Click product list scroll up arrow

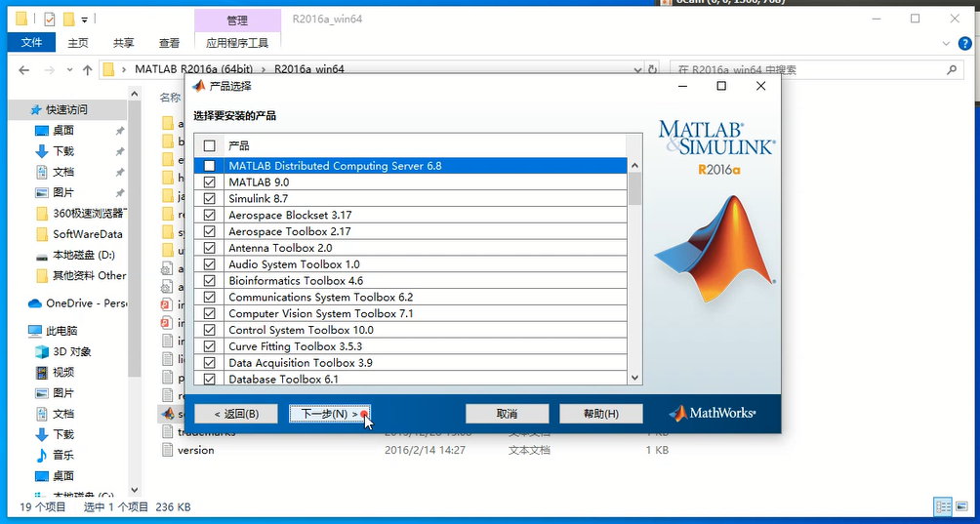pyautogui.click(x=635, y=166)
